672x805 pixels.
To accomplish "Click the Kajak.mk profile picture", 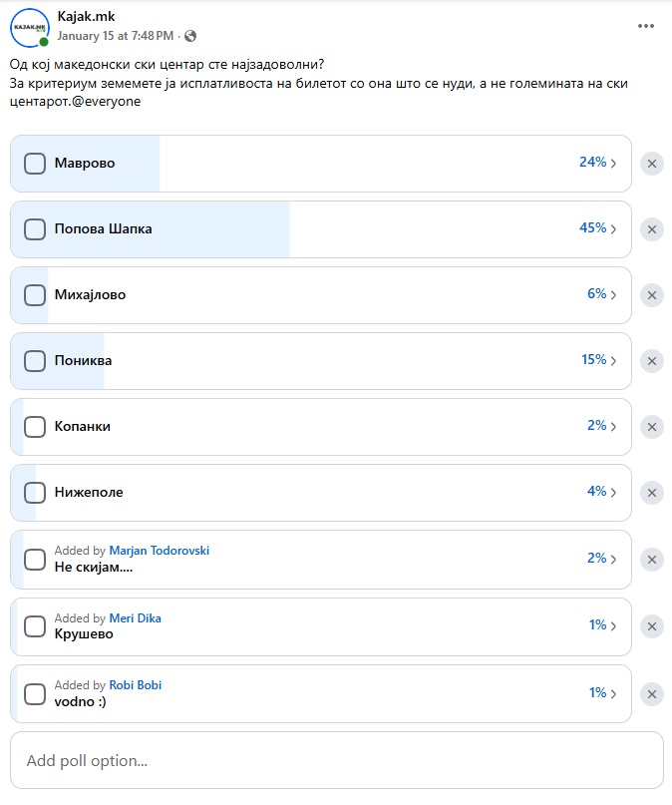I will 29,27.
